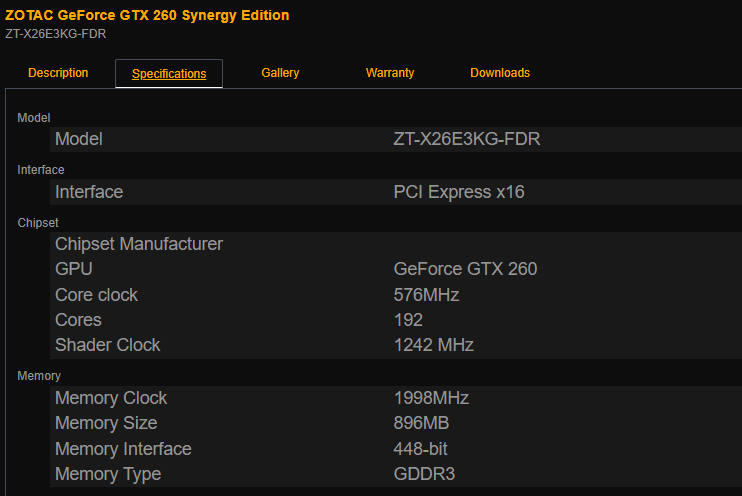742x496 pixels.
Task: Click the Chipset section heading
Action: pos(38,223)
